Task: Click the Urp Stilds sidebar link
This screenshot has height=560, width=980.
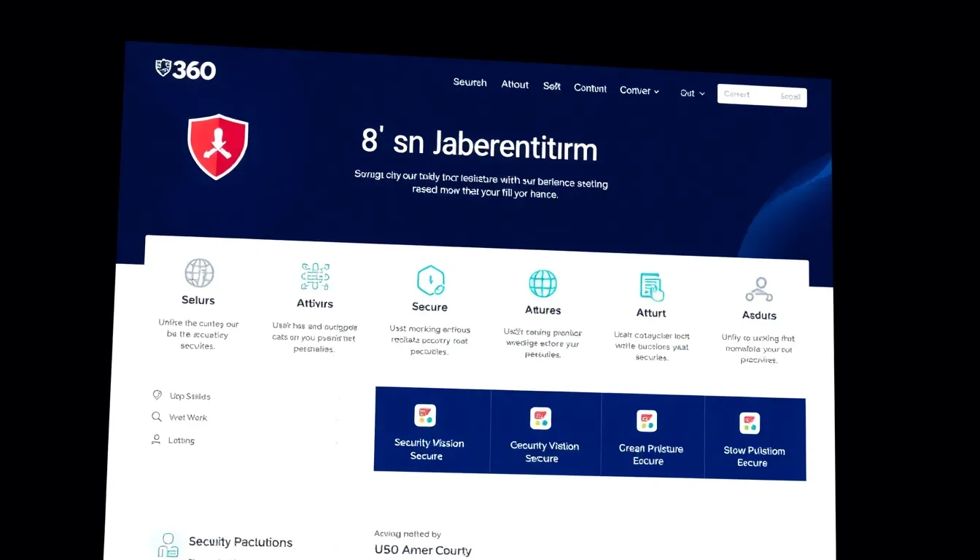Action: point(190,396)
